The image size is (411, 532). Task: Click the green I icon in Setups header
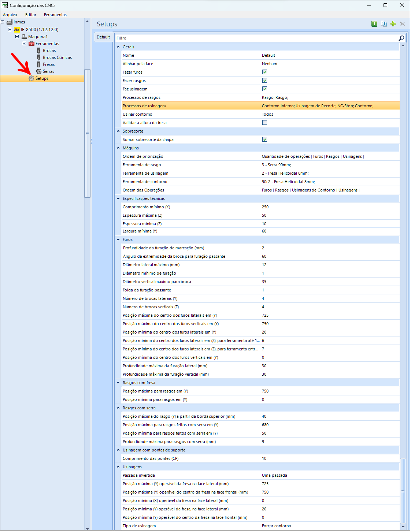pos(374,24)
